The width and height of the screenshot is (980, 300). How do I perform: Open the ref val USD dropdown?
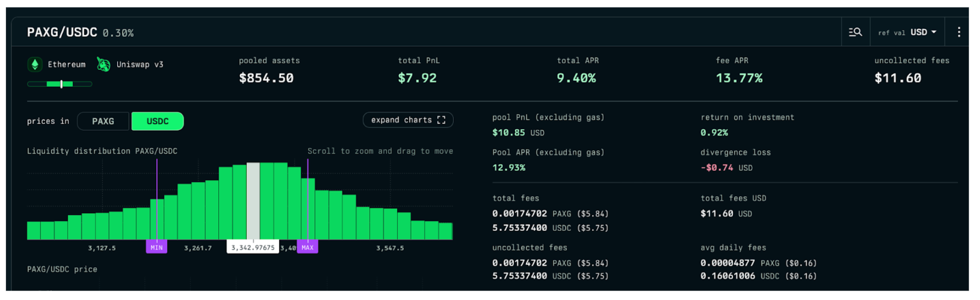coord(906,32)
